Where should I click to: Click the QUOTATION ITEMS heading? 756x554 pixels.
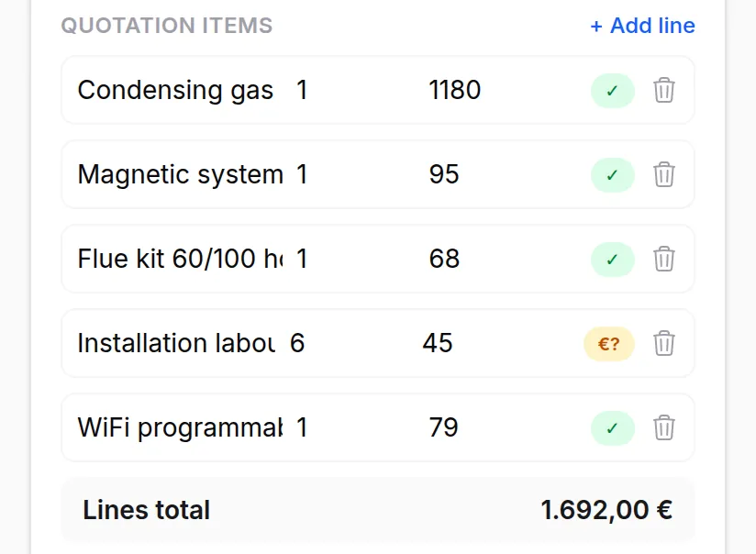167,26
